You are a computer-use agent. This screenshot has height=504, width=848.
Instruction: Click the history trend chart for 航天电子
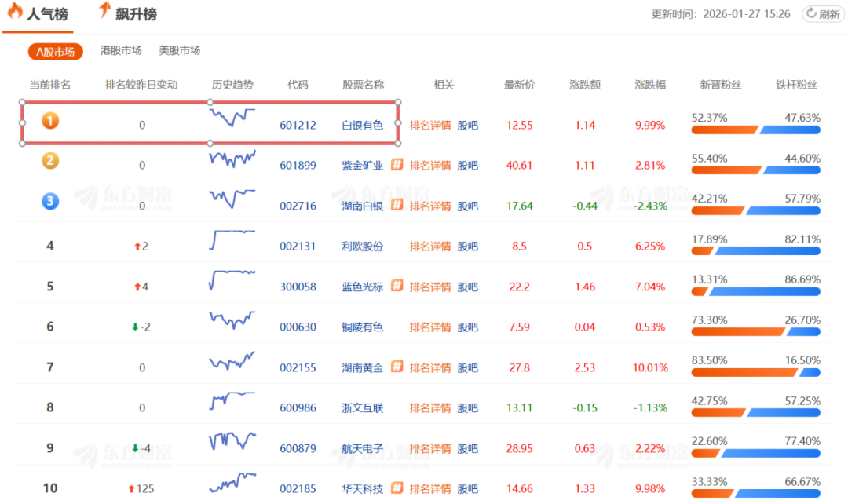click(232, 441)
